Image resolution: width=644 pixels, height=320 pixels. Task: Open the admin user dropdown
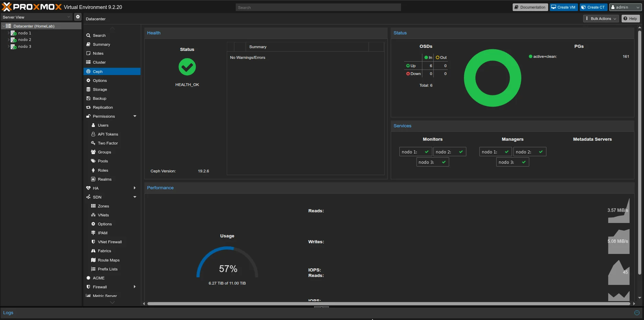click(625, 7)
